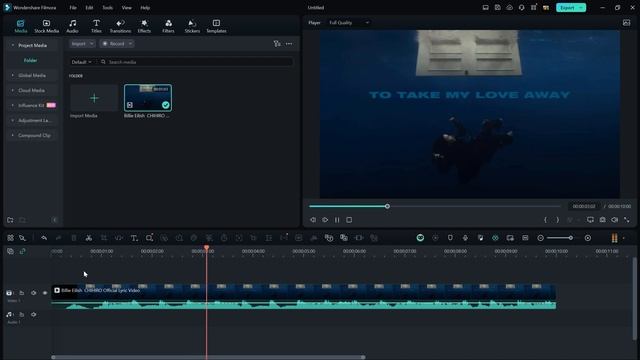
Task: Toggle visibility of Video 1 track
Action: coord(45,293)
